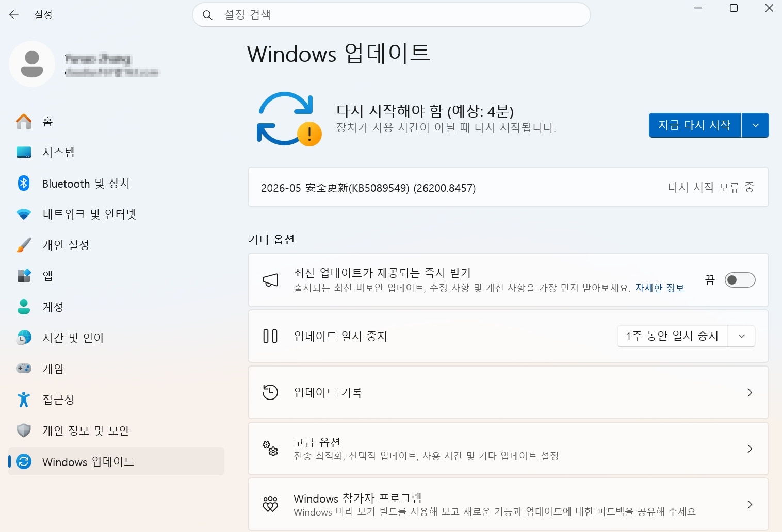Expand the 지금 다시 시작 dropdown arrow
The width and height of the screenshot is (782, 532).
tap(755, 125)
